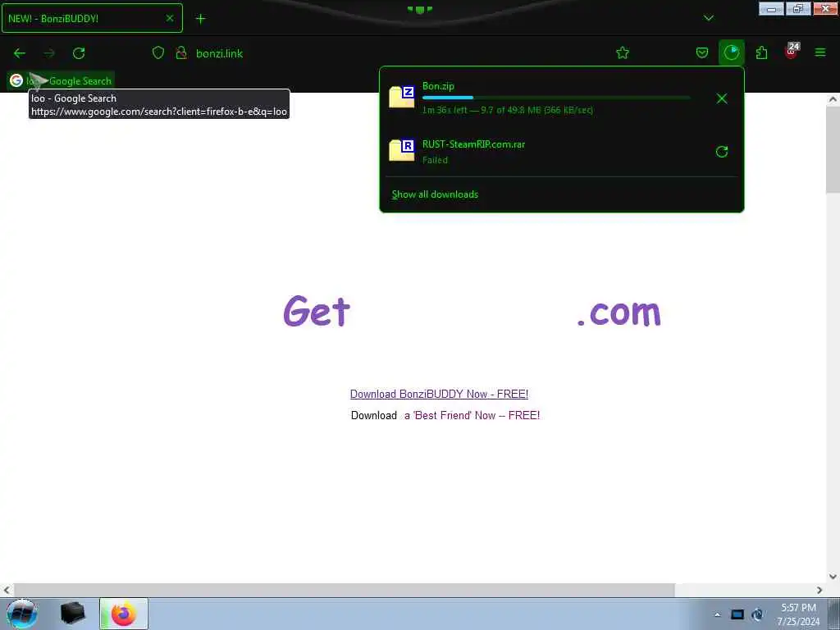Image resolution: width=840 pixels, height=630 pixels.
Task: Select the NEW! - BonziBUDDY! tab
Action: [92, 18]
